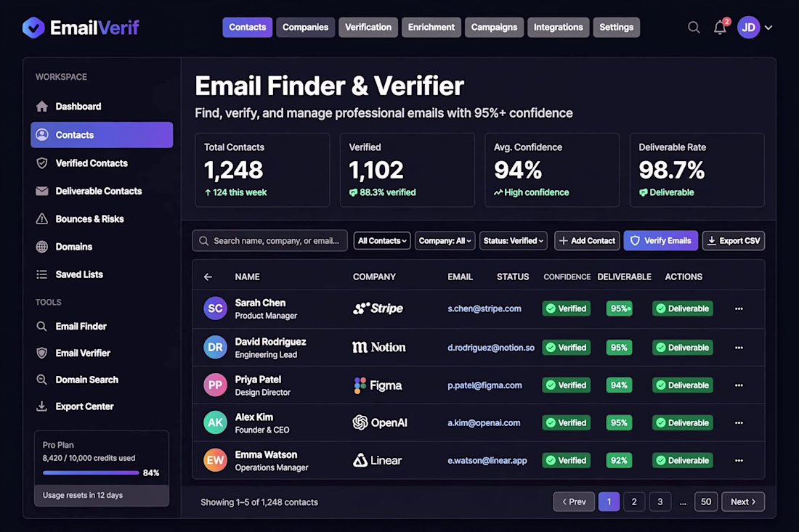The image size is (799, 532).
Task: Select the top Contacts tab
Action: click(x=247, y=28)
